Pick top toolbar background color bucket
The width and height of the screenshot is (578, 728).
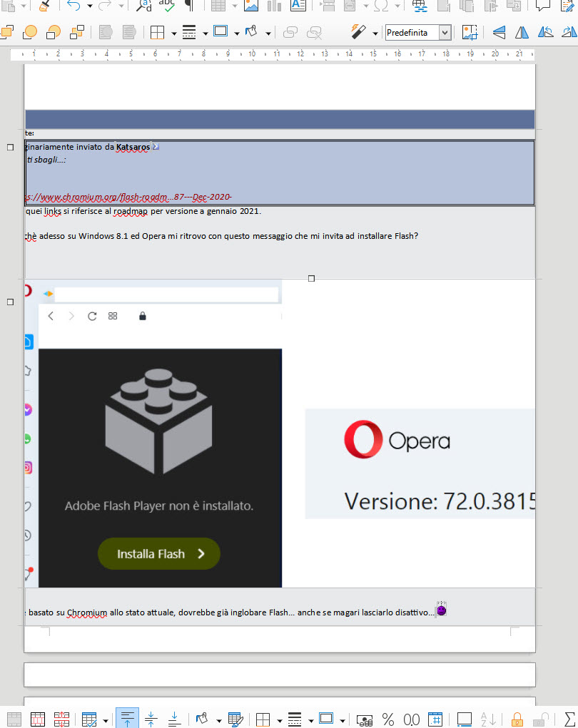[251, 32]
